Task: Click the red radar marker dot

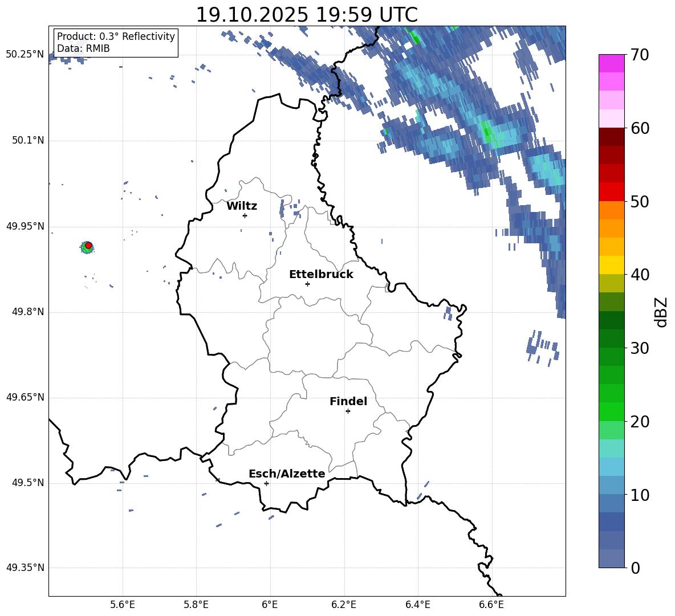Action: [88, 246]
